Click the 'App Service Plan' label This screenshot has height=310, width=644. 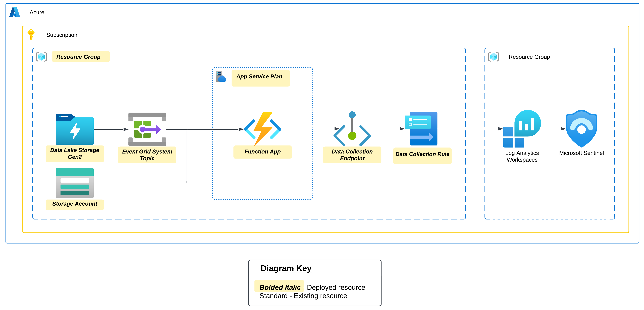coord(259,76)
